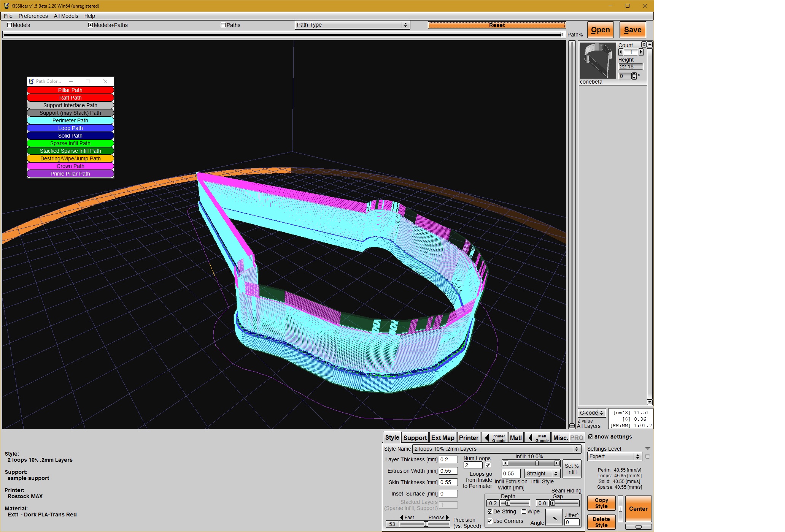
Task: Decrease model Count with left arrow
Action: [621, 52]
